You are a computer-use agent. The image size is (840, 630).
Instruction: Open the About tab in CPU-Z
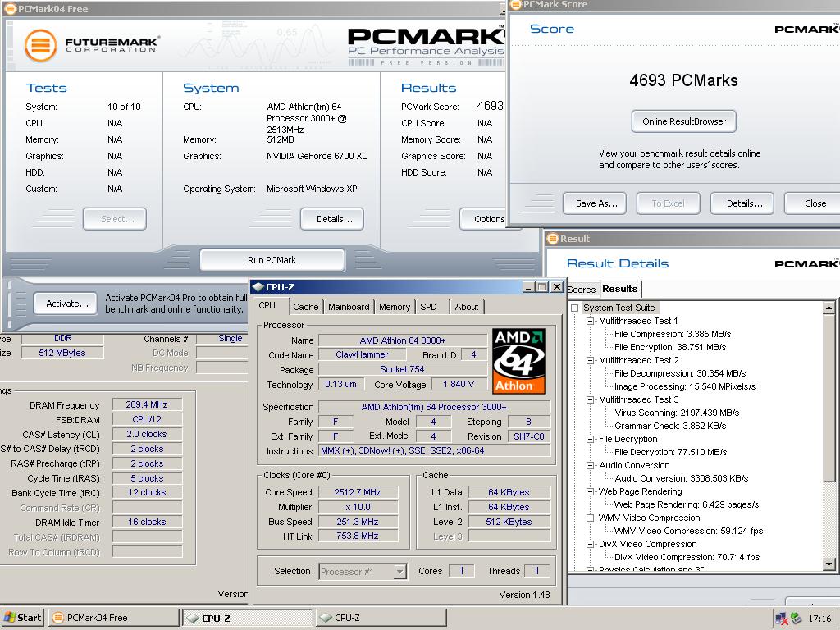click(x=467, y=307)
